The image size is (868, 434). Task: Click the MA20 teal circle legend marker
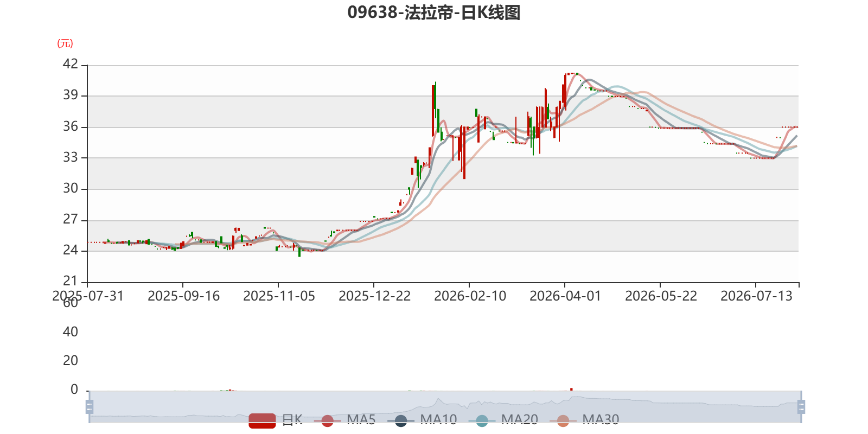(x=482, y=420)
